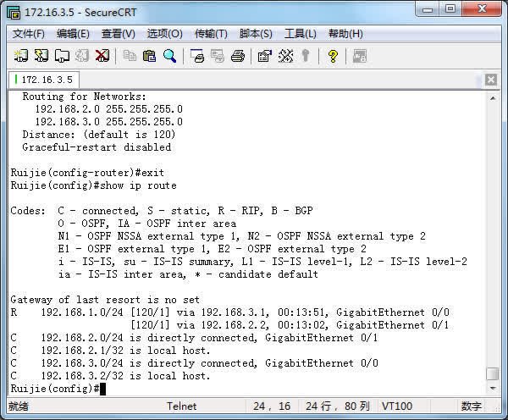The height and width of the screenshot is (420, 508).
Task: Open the 工具(L) menu
Action: coord(300,34)
